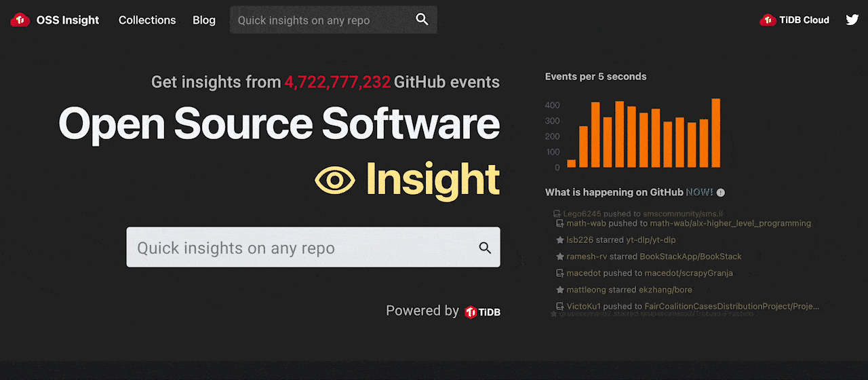Open the yt-dlp/yt-dlp repo link

point(651,240)
